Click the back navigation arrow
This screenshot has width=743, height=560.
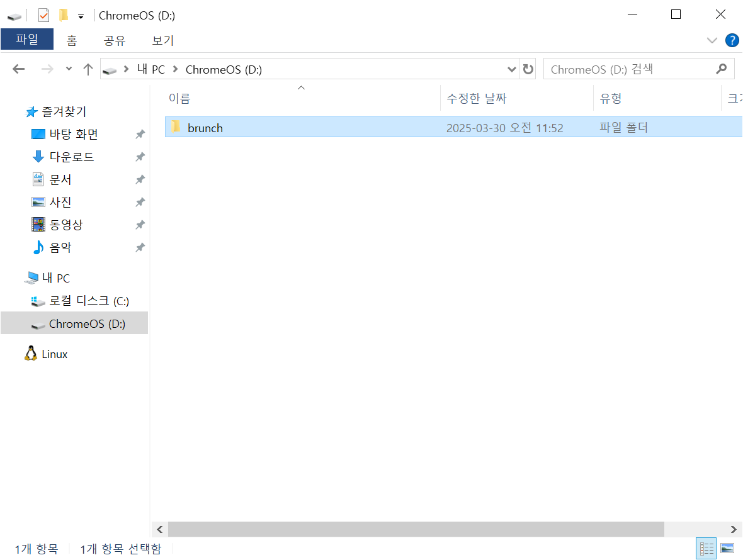click(x=18, y=69)
